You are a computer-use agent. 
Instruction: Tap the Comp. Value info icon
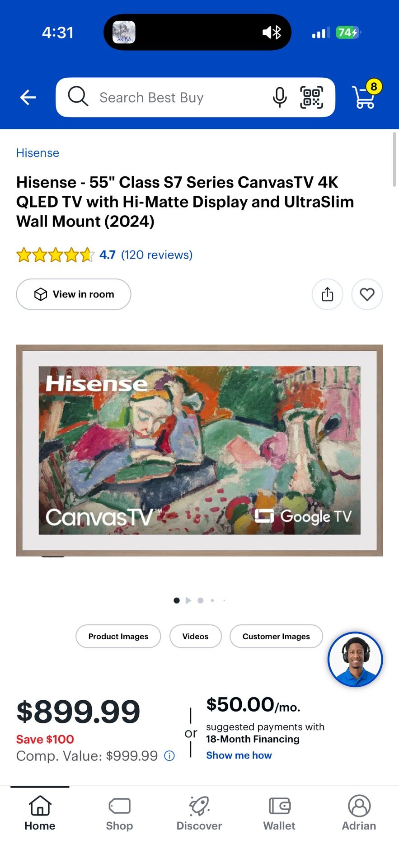coord(169,755)
